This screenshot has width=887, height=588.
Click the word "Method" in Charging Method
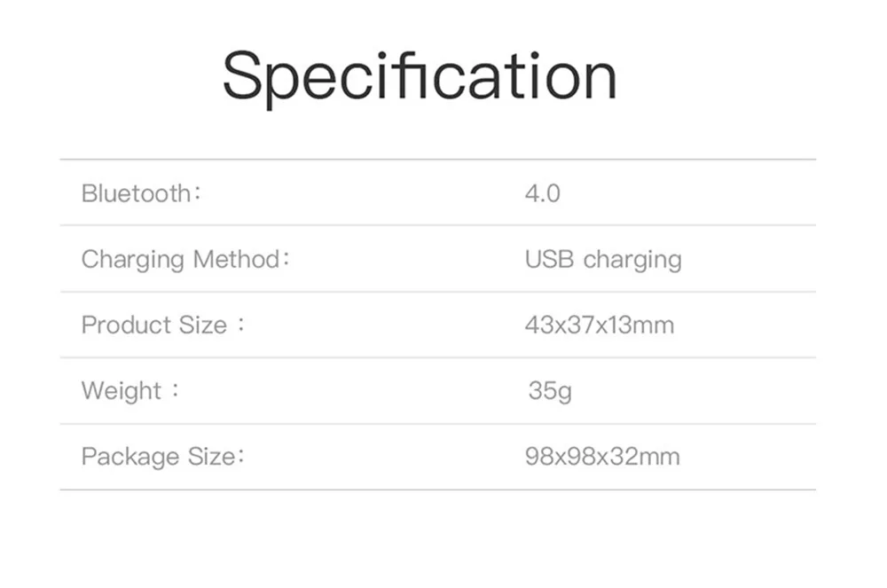236,260
